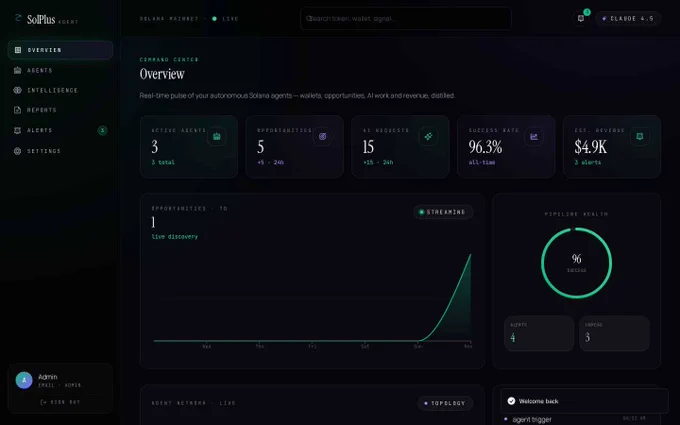Screen dimensions: 680x425
Task: Click the Admin avatar circle
Action: 24,380
